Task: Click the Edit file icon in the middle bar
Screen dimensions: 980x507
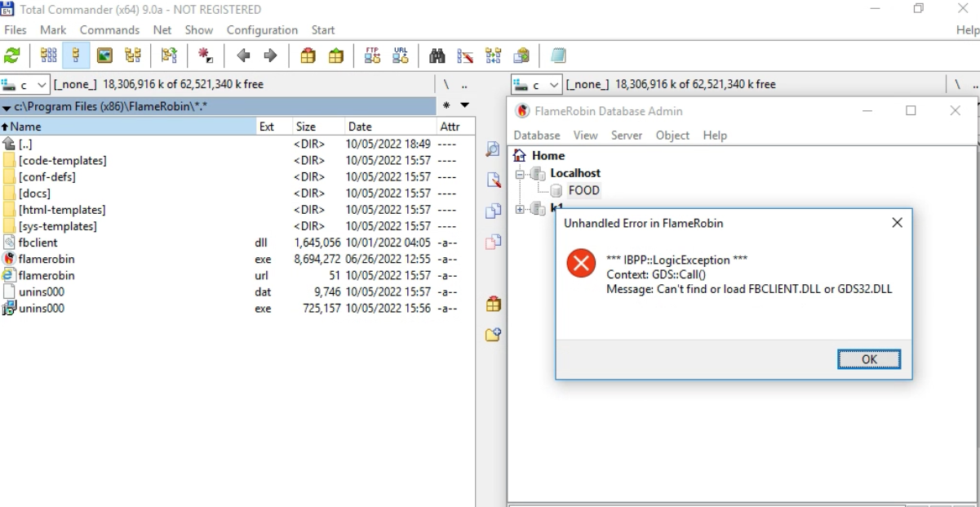Action: (492, 180)
